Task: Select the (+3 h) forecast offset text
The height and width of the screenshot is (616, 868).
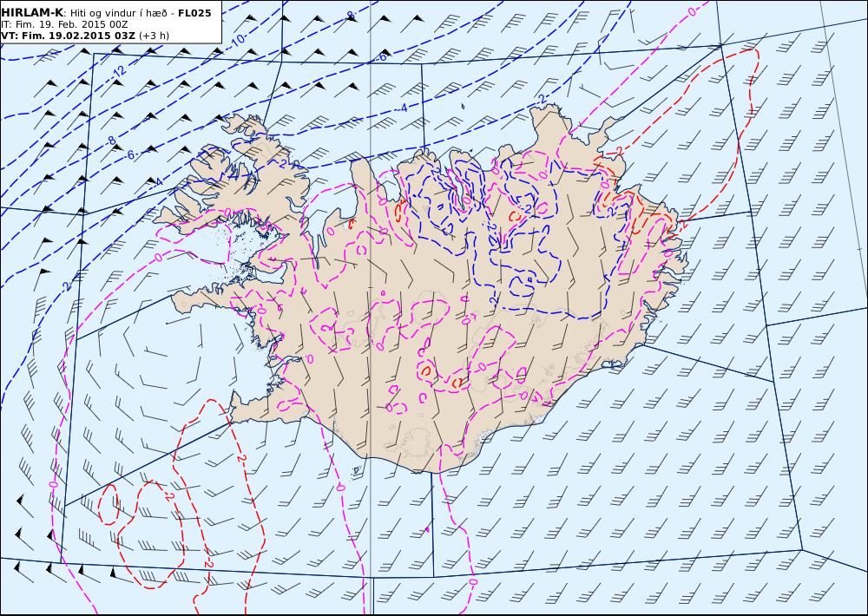Action: (x=154, y=36)
